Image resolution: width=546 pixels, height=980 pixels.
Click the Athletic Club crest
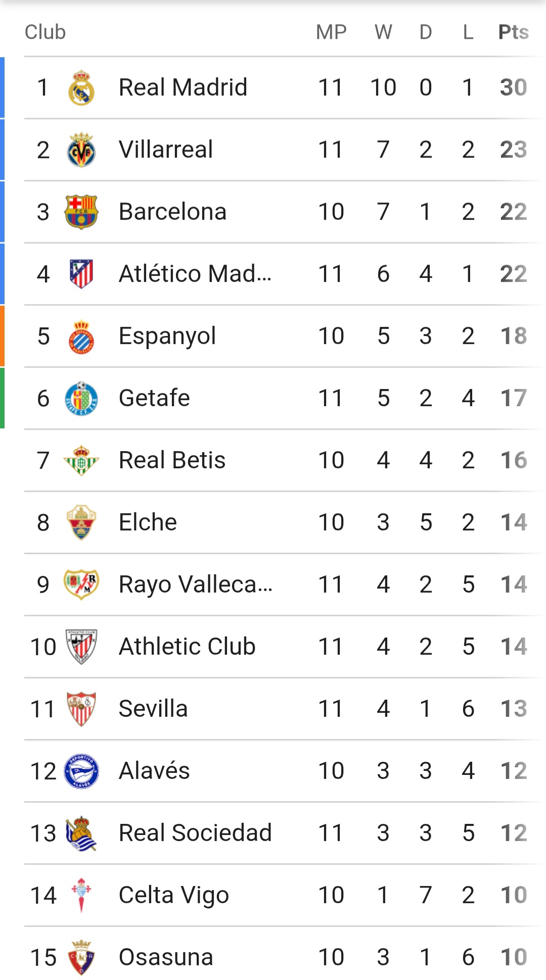81,647
